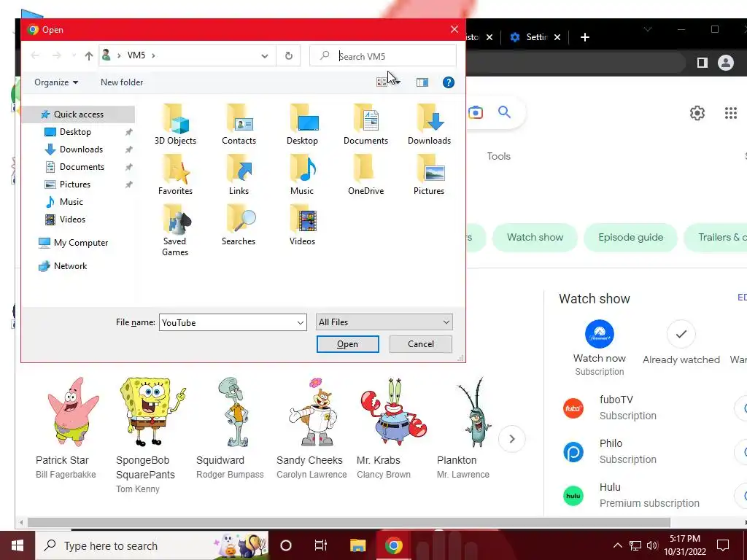Click the Tools link in Google

point(498,156)
